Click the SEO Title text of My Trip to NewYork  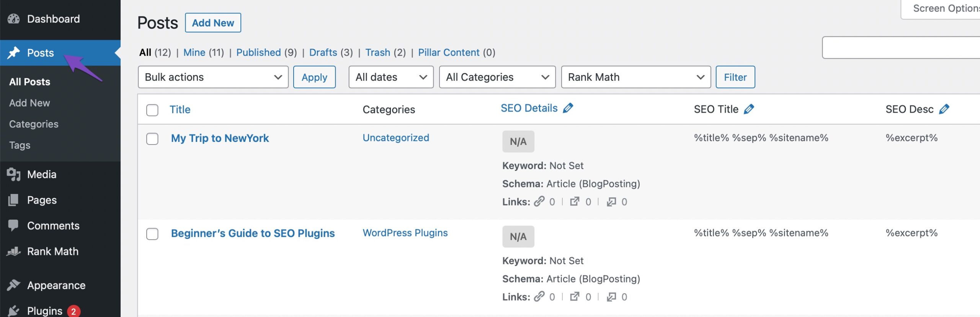(761, 138)
